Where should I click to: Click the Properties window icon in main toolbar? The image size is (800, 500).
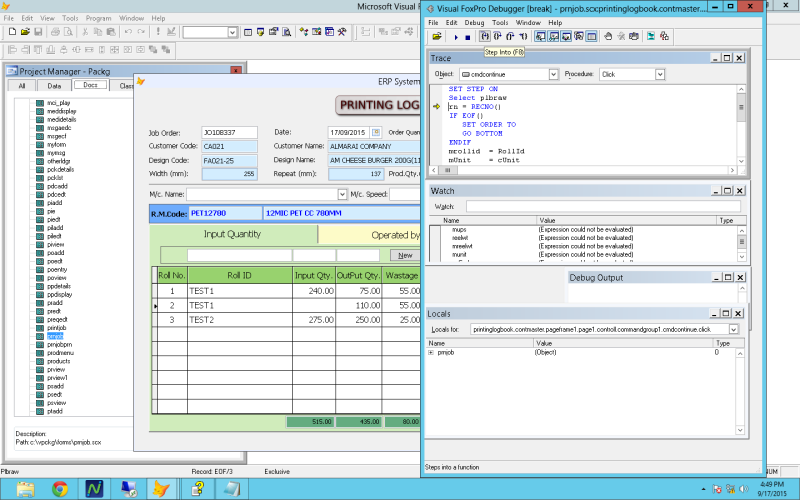(273, 32)
